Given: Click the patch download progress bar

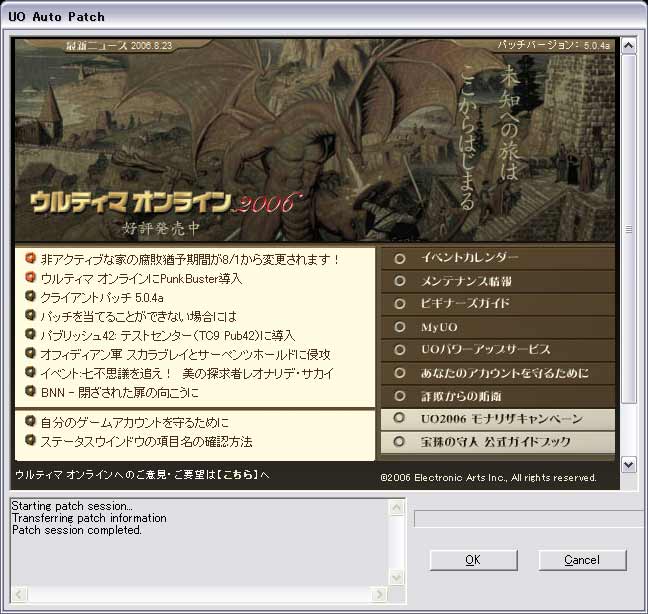Looking at the screenshot, I should (x=530, y=519).
